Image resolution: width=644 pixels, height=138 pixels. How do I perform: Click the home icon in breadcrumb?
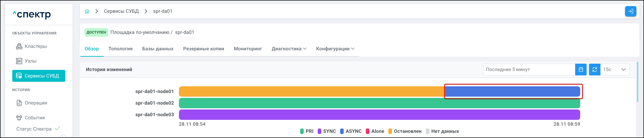(x=87, y=11)
